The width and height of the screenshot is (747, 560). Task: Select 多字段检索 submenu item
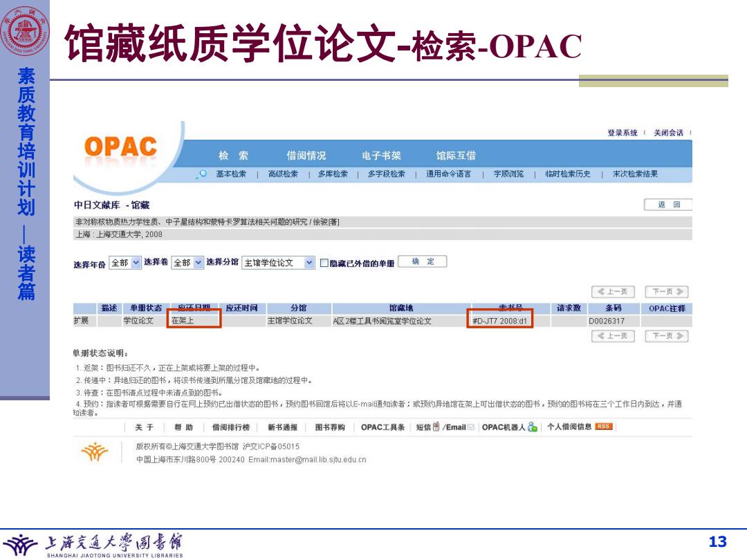[387, 174]
